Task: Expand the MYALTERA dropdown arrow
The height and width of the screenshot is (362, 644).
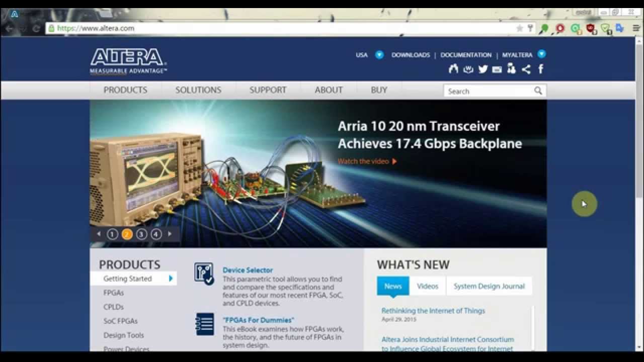Action: pos(541,54)
